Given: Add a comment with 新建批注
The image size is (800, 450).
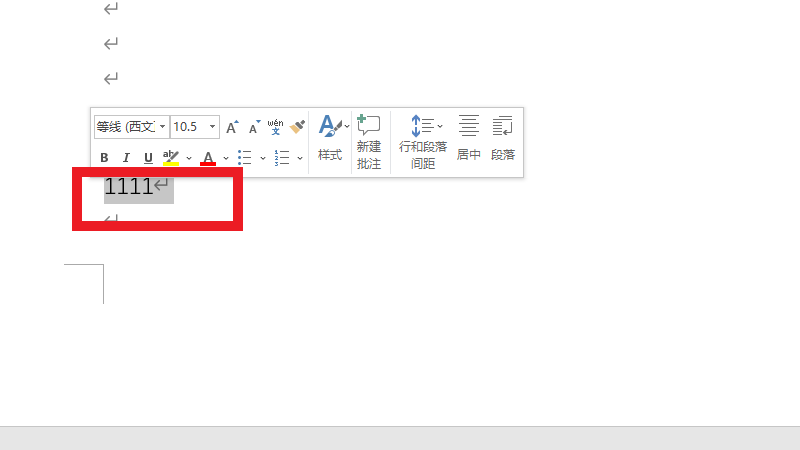Looking at the screenshot, I should 369,140.
